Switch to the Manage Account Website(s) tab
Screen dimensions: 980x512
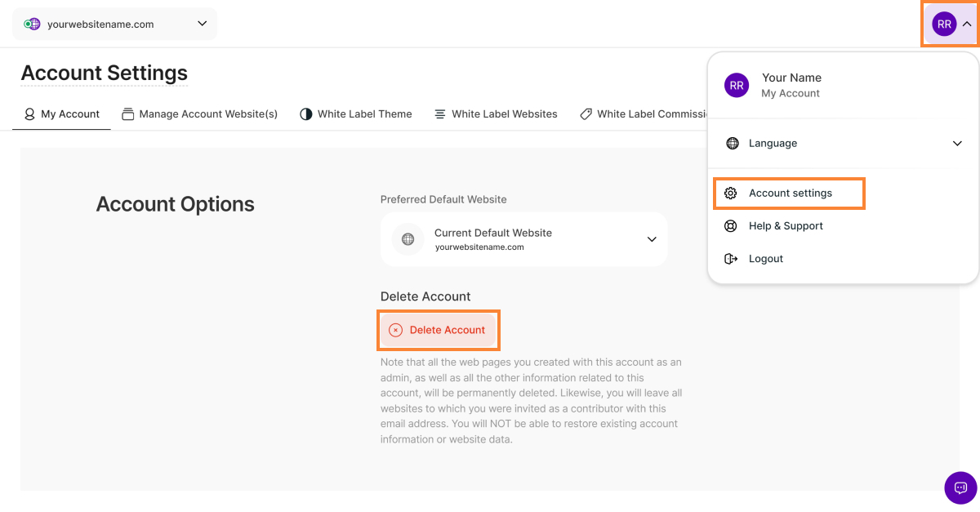click(200, 114)
